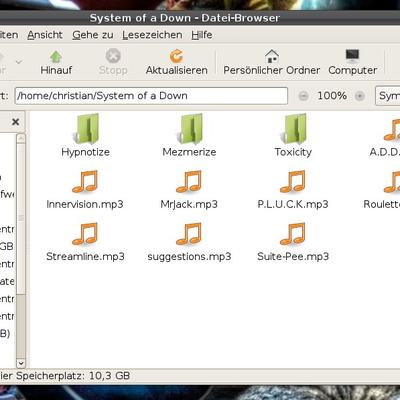Open the view mode Sym combo box
The image size is (400, 400).
(x=388, y=96)
